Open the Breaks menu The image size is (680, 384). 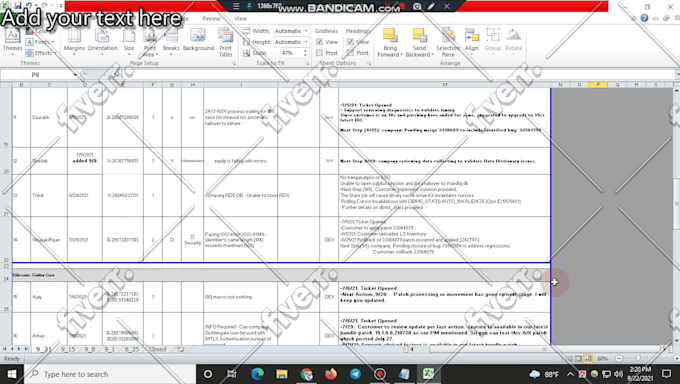pos(171,42)
